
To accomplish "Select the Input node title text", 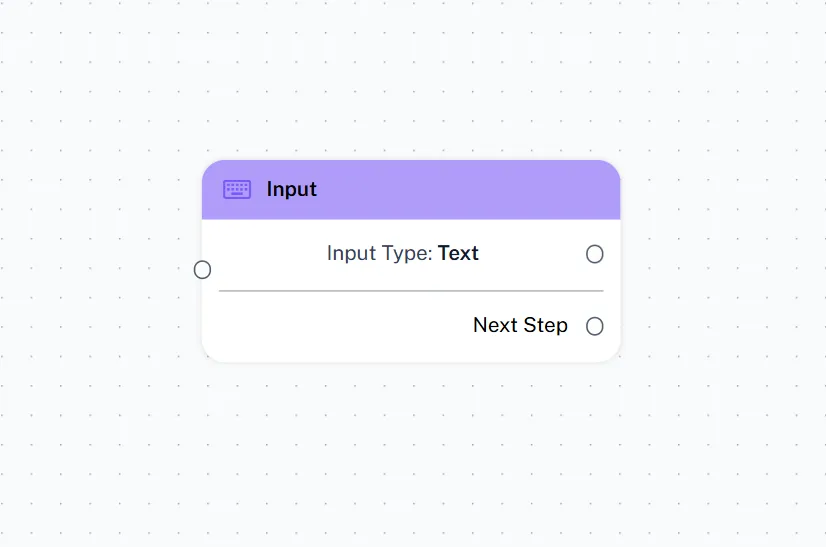I will (291, 190).
